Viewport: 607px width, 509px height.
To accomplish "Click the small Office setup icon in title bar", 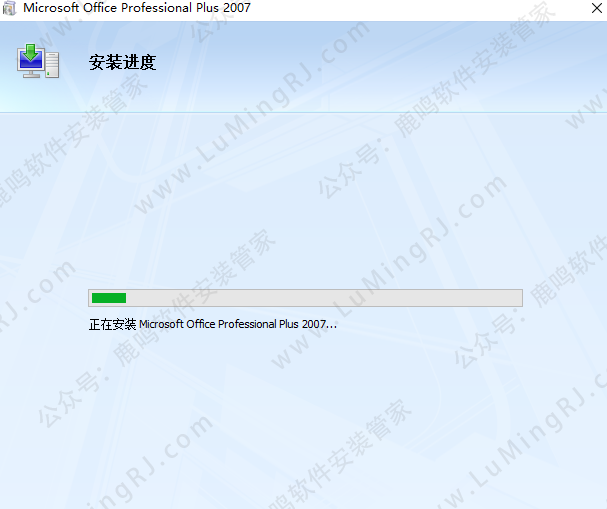I will coord(9,8).
